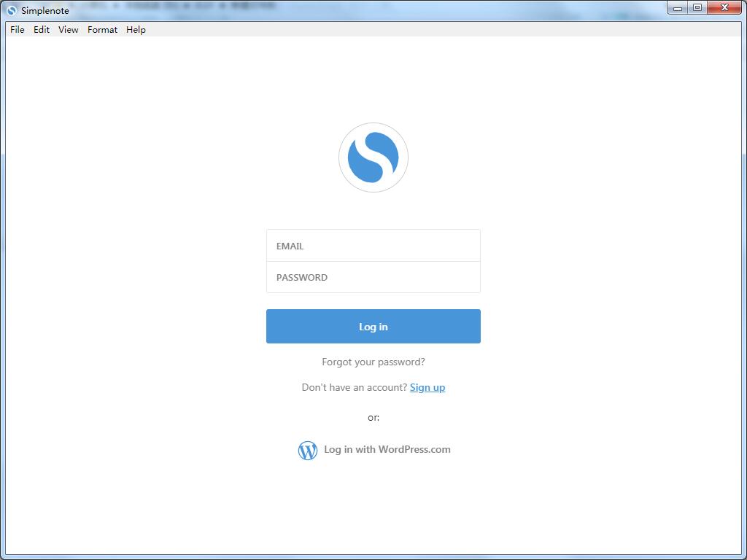This screenshot has height=560, width=747.
Task: Maximize the Simplenote window
Action: pyautogui.click(x=702, y=7)
